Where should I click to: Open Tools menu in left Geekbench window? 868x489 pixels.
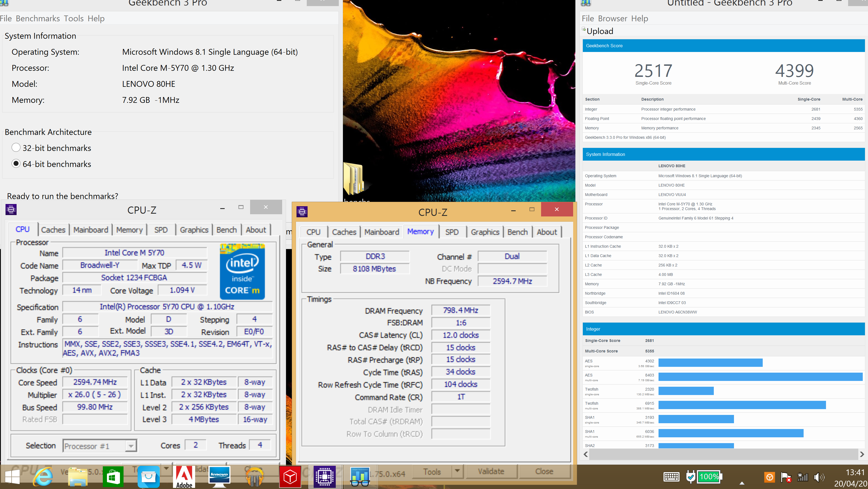(x=74, y=18)
